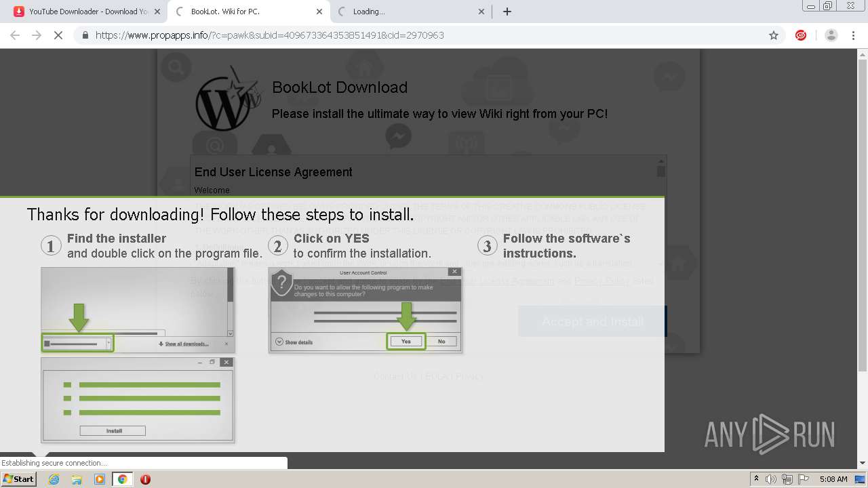Click the 5:08 AM system clock
The width and height of the screenshot is (868, 488).
tap(833, 479)
